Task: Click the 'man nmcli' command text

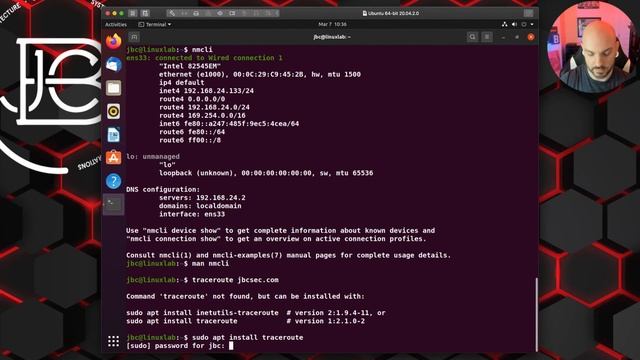Action: tap(210, 264)
